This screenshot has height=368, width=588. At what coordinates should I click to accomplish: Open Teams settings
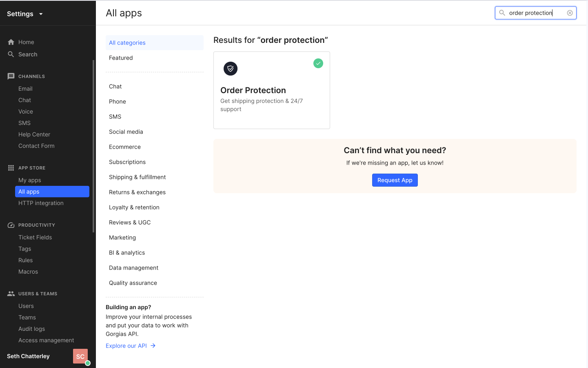point(27,317)
